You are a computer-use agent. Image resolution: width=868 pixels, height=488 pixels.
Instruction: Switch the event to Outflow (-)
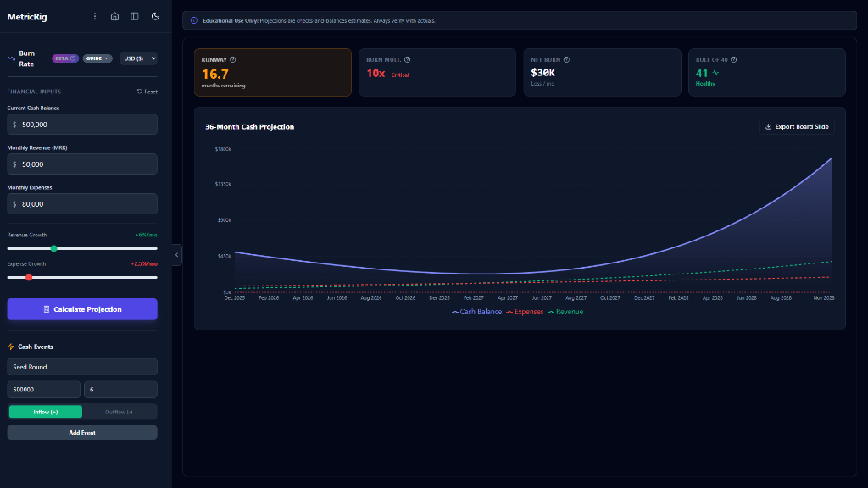pos(120,411)
